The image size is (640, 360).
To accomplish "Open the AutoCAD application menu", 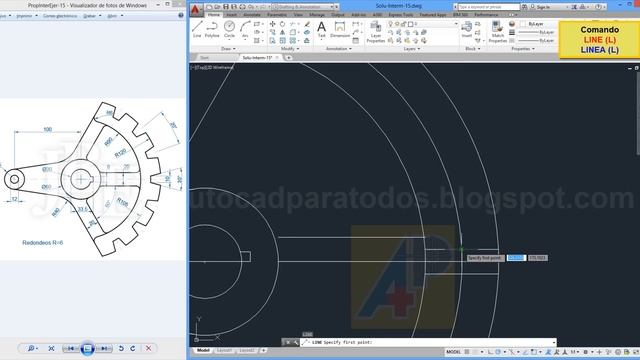I will [196, 10].
